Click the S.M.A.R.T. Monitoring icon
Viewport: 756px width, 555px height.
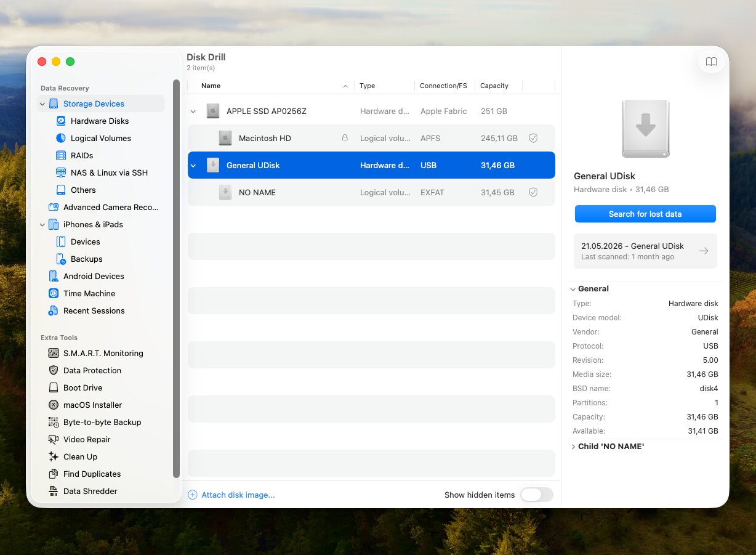click(x=53, y=353)
